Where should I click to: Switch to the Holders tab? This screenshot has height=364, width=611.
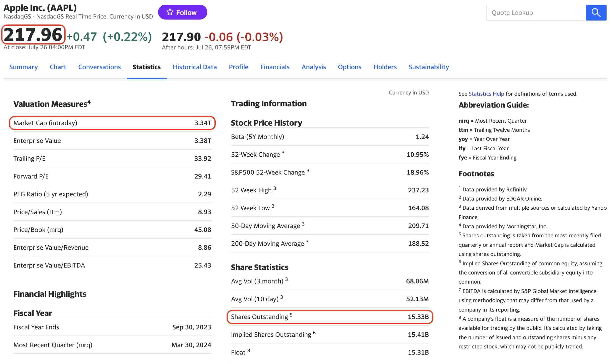pos(385,67)
